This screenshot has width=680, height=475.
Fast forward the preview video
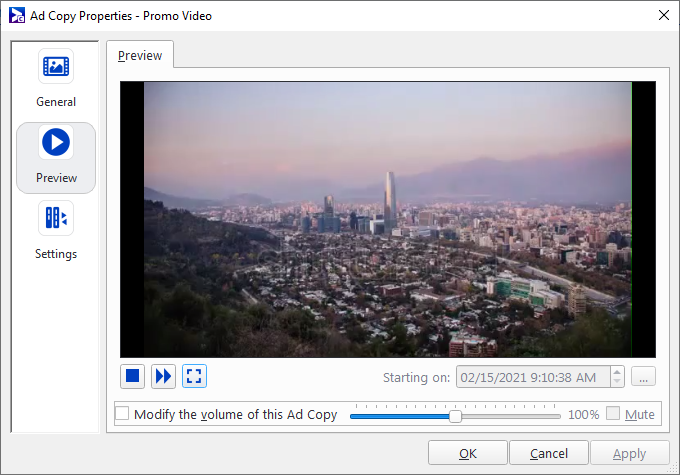coord(163,376)
